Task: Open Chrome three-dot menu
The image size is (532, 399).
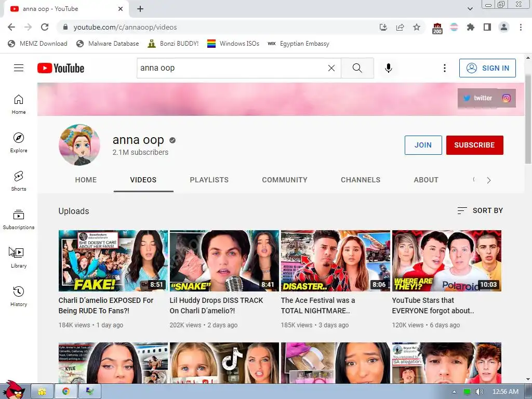Action: (x=521, y=27)
